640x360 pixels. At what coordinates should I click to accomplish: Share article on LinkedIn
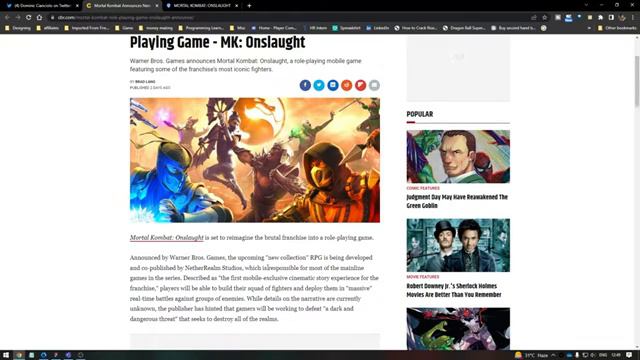pyautogui.click(x=333, y=85)
